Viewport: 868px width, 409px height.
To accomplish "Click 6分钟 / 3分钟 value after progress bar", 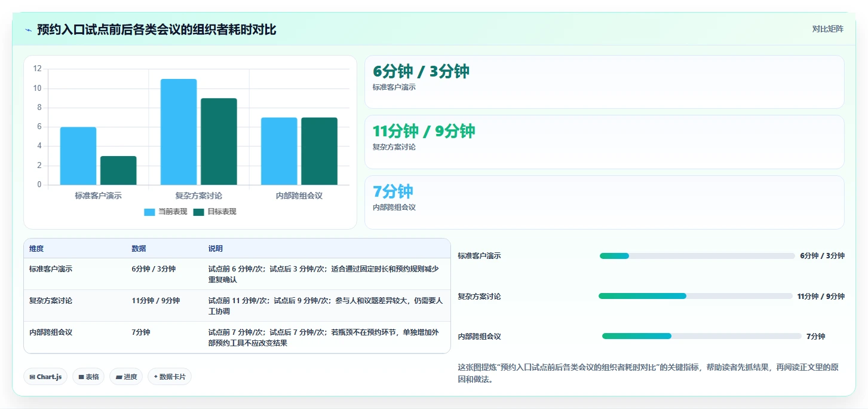I will tap(823, 256).
